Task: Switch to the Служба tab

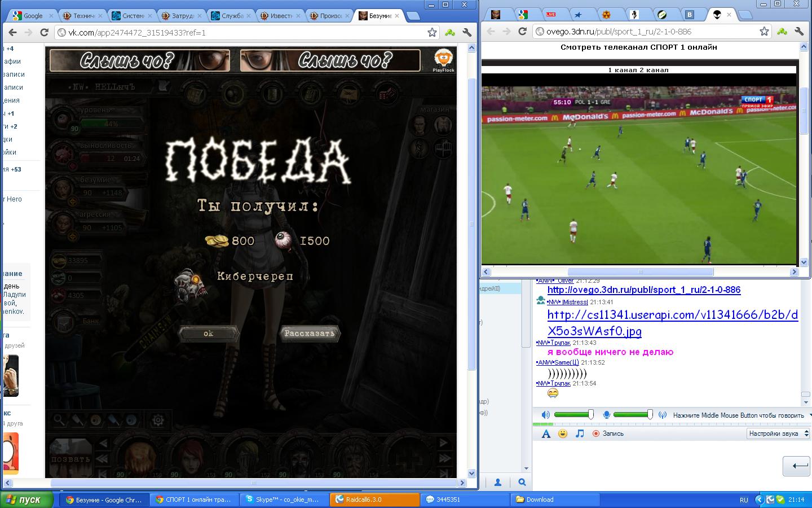Action: 232,16
